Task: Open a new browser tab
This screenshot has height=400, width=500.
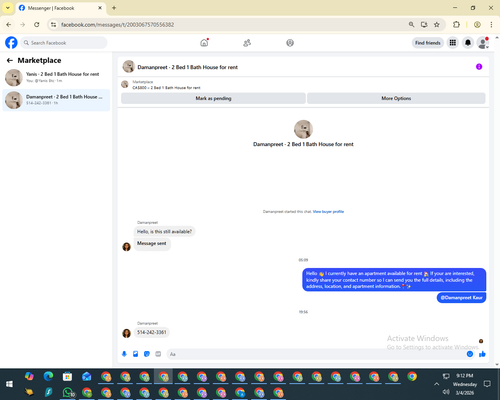Action: (x=114, y=8)
